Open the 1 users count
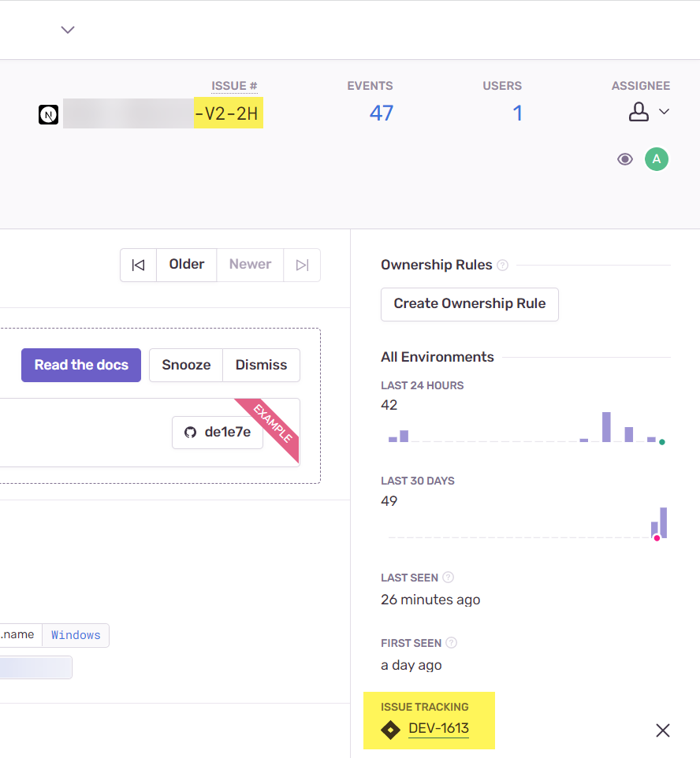Image resolution: width=700 pixels, height=758 pixels. (517, 113)
